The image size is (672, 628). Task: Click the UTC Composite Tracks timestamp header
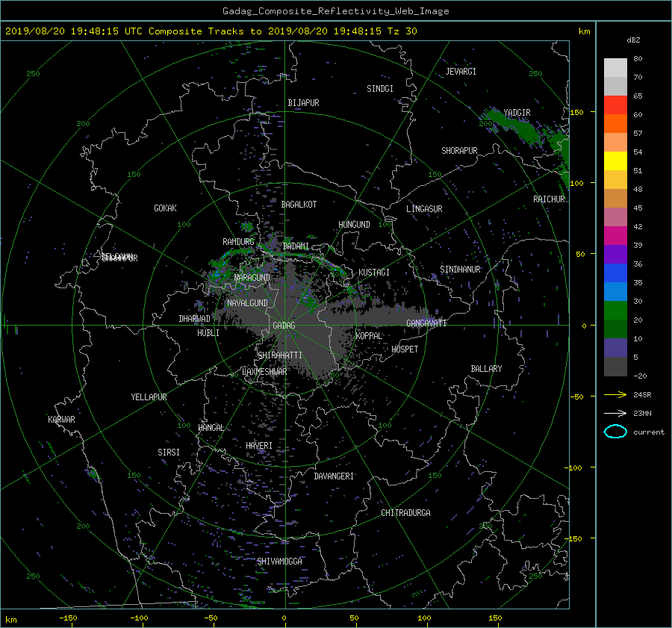[x=211, y=31]
